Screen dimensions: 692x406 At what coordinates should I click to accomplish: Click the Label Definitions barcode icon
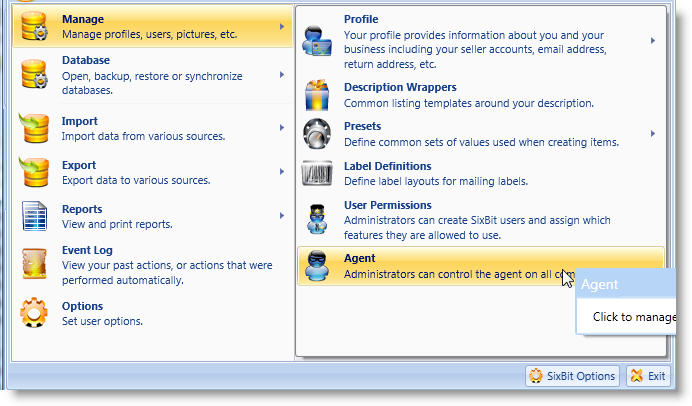click(x=318, y=174)
